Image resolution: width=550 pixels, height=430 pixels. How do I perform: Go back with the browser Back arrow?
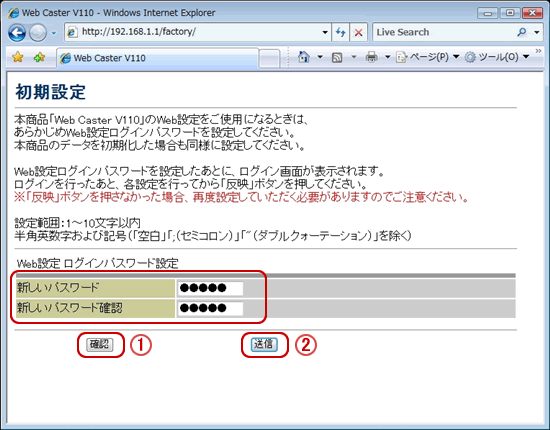pos(17,33)
